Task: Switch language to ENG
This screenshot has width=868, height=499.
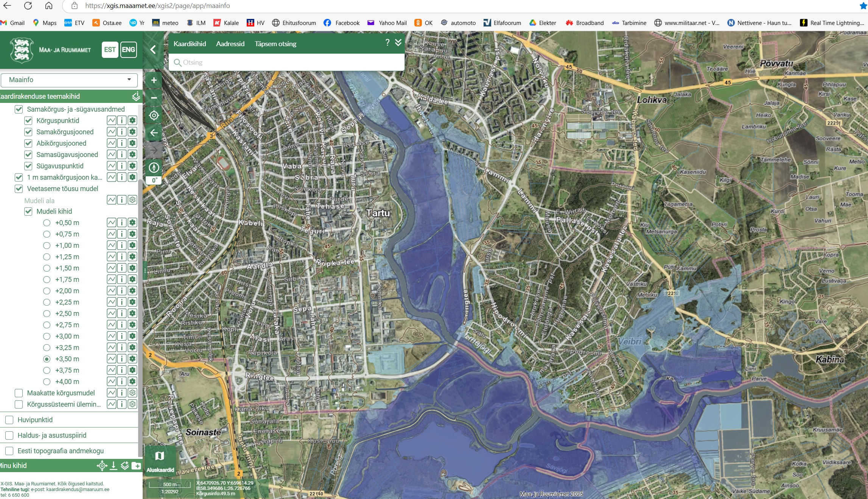Action: click(x=128, y=50)
